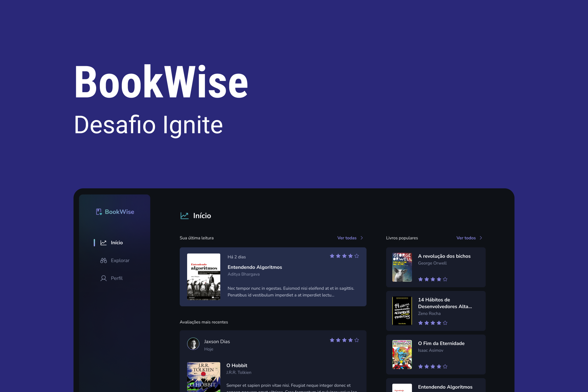The width and height of the screenshot is (588, 392).
Task: Click Entendendo Algoritmos title in last reading card
Action: tap(255, 267)
